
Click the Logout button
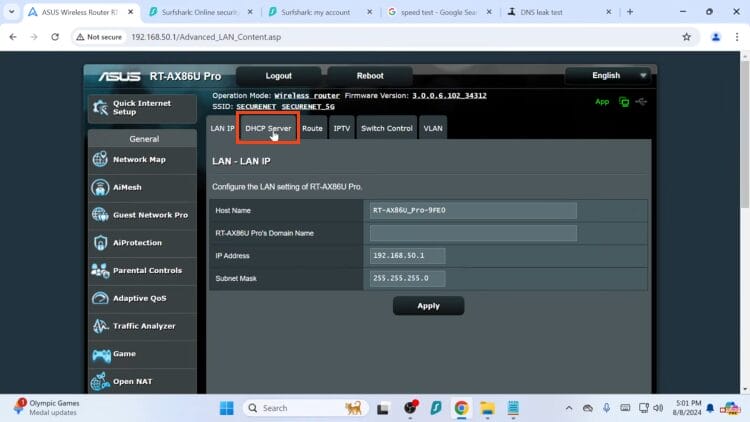(278, 76)
